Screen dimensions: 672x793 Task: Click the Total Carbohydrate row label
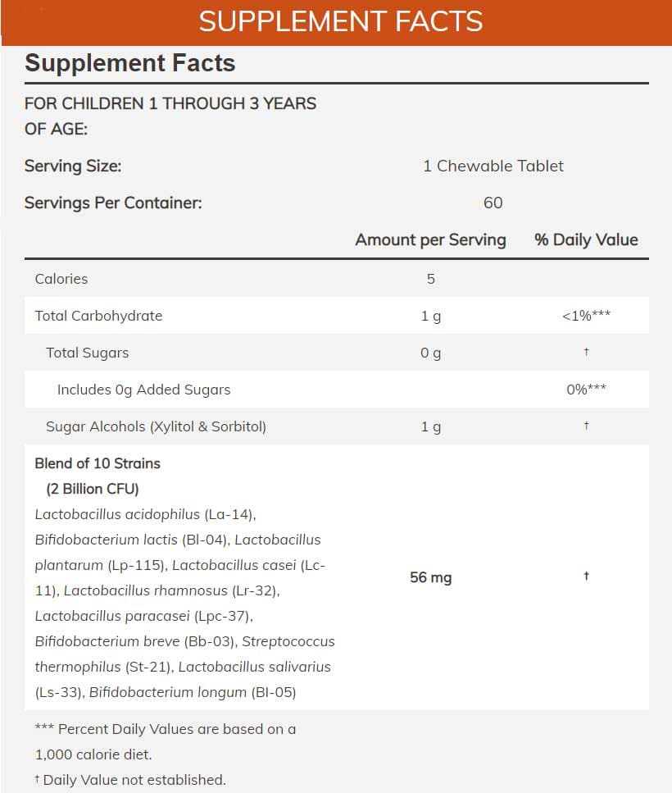coord(98,316)
